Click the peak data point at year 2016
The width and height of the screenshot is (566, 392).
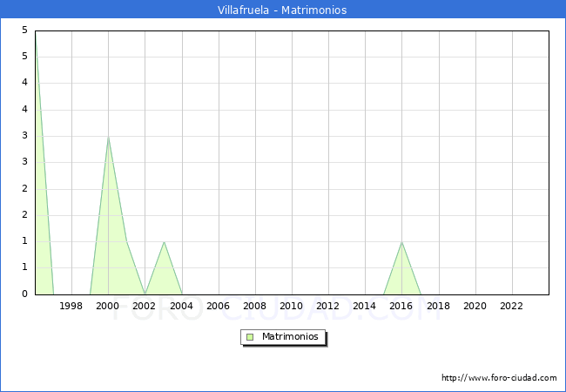click(401, 241)
